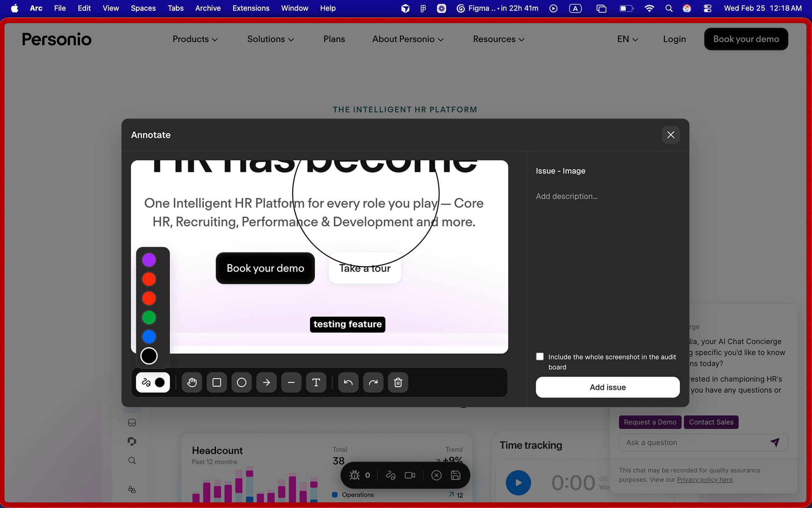Expand the EN language selector
Screen dimensions: 812x508
click(x=628, y=39)
